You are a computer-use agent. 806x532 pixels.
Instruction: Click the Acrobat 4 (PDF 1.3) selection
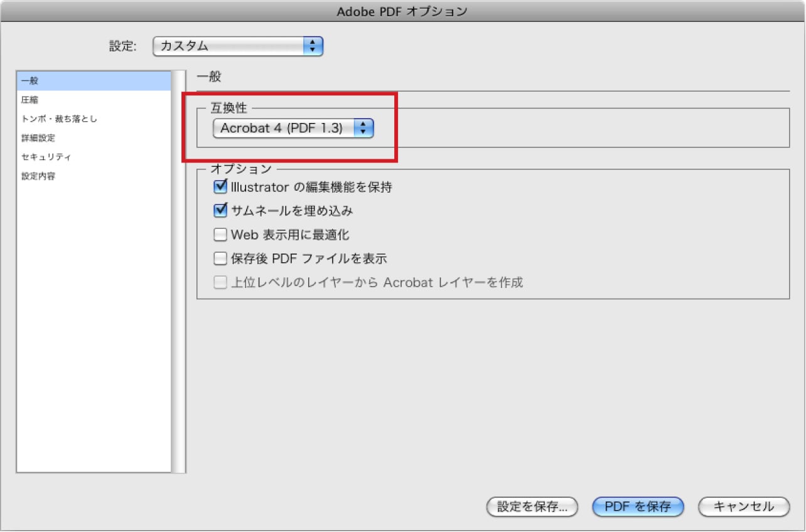[x=282, y=128]
